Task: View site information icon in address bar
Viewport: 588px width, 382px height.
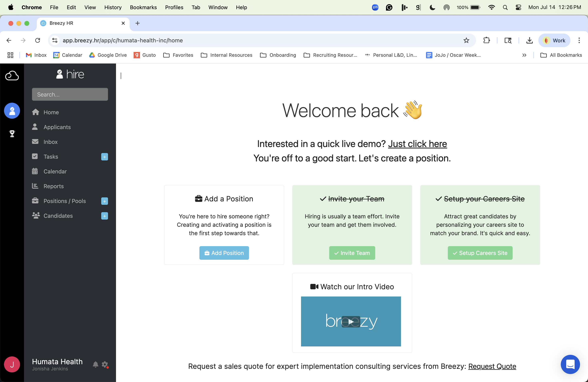Action: (x=55, y=41)
